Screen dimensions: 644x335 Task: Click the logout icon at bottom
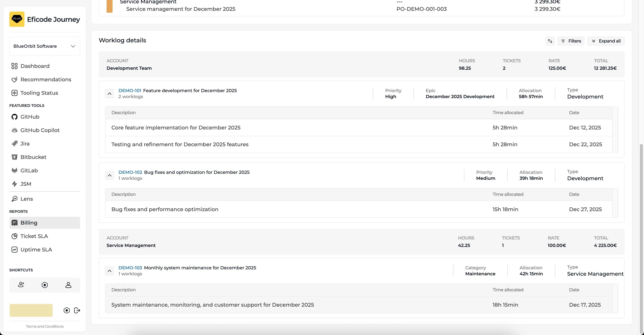[77, 311]
